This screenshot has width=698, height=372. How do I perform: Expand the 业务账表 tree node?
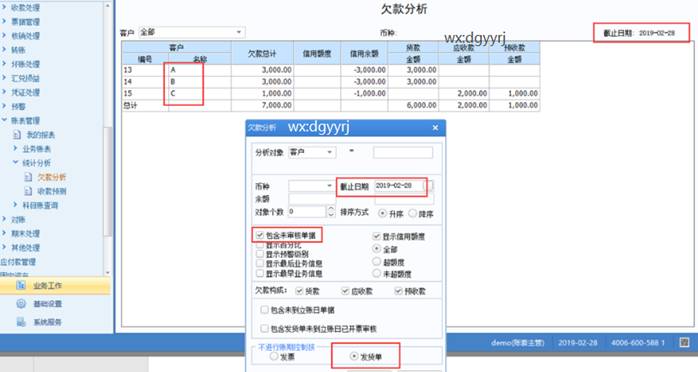coord(15,149)
